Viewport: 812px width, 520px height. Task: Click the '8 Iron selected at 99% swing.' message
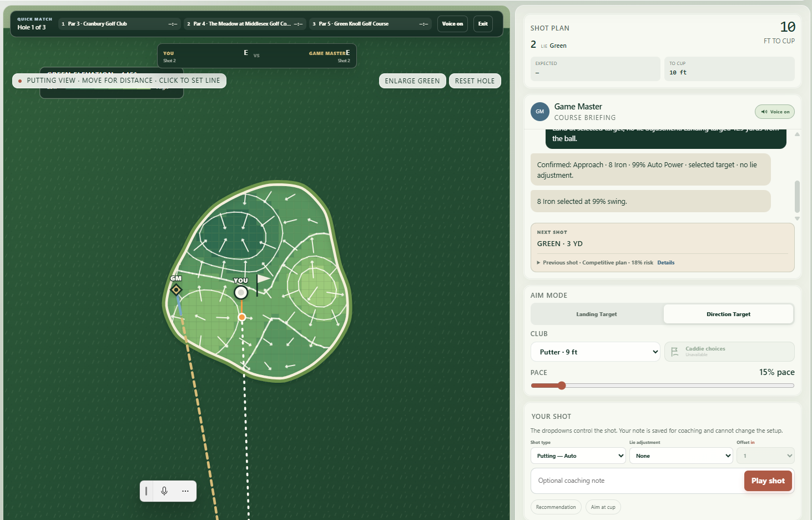[650, 201]
